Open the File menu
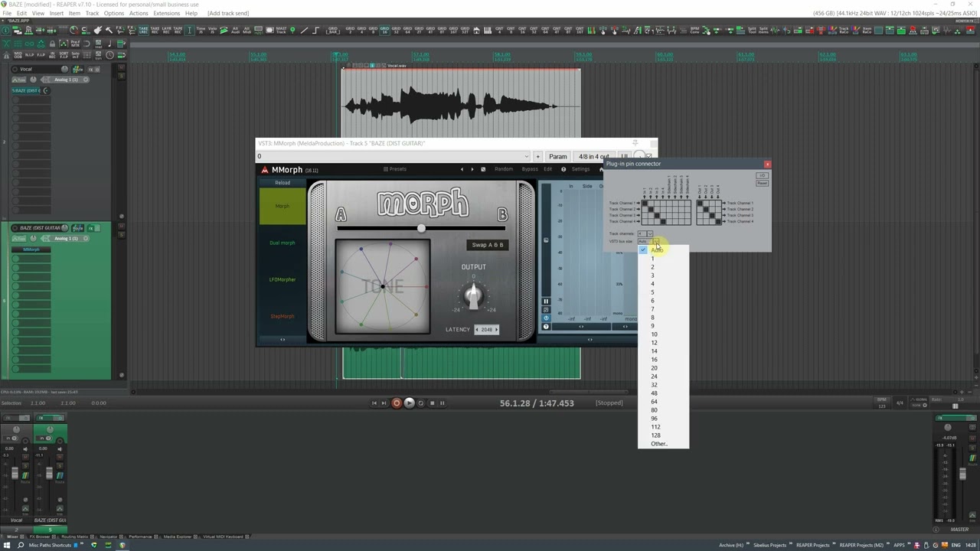 click(x=7, y=13)
